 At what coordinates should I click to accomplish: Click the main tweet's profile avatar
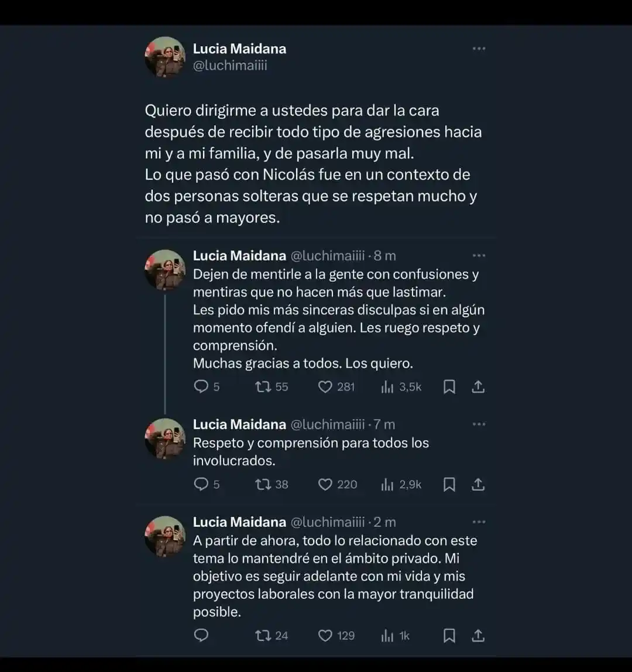165,57
